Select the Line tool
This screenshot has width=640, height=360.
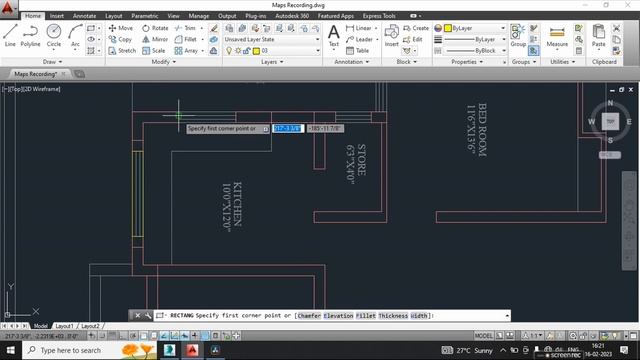pyautogui.click(x=10, y=35)
